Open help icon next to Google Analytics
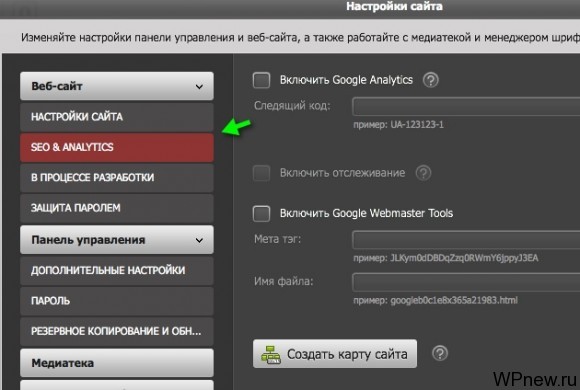Image resolution: width=580 pixels, height=390 pixels. pos(431,80)
